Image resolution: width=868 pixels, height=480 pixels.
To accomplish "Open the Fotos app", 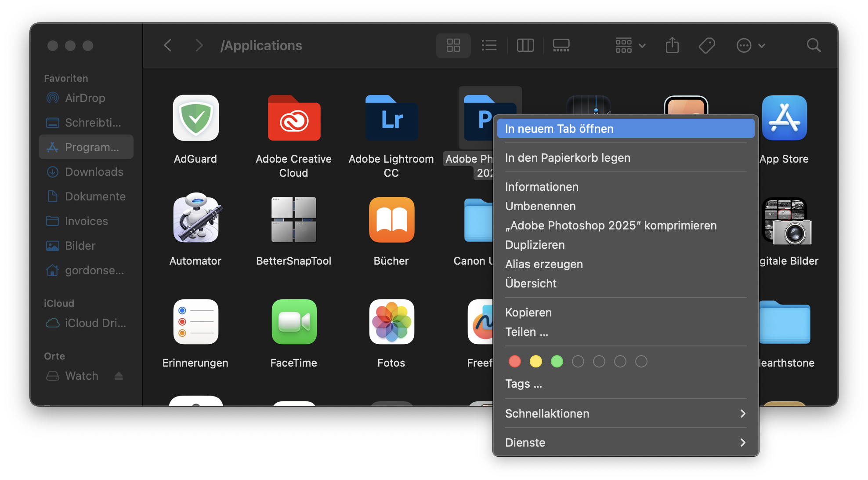I will point(391,322).
